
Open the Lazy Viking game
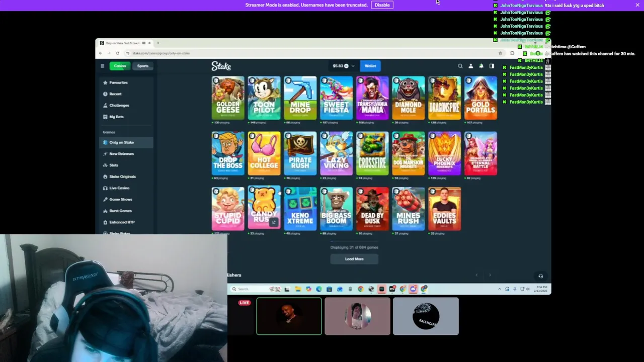(x=337, y=153)
